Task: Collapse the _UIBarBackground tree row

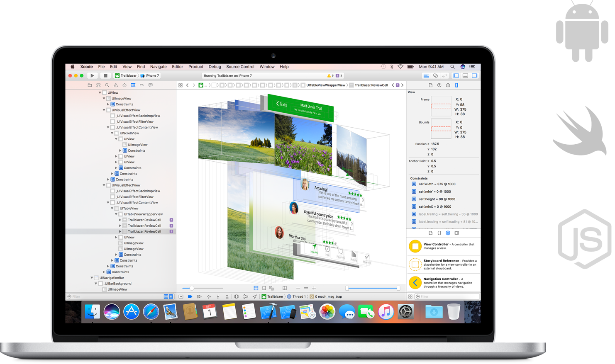Action: 96,284
